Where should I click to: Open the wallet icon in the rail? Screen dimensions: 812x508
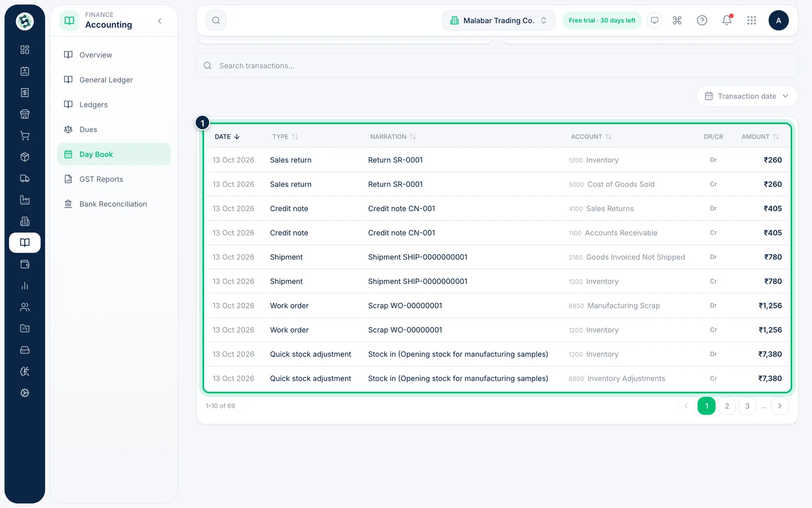pyautogui.click(x=24, y=264)
